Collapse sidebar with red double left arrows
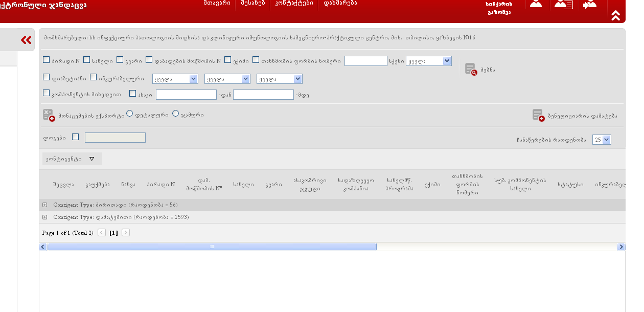The height and width of the screenshot is (312, 644). point(26,40)
